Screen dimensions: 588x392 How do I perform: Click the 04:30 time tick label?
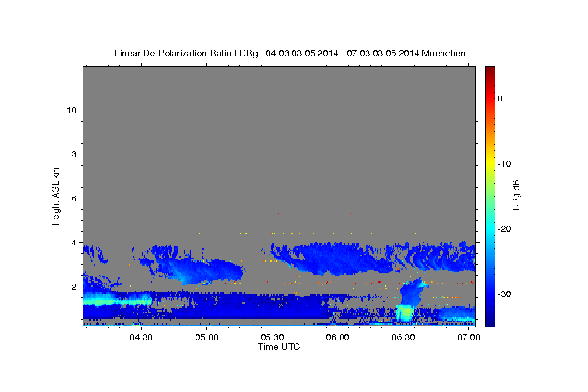(x=141, y=338)
